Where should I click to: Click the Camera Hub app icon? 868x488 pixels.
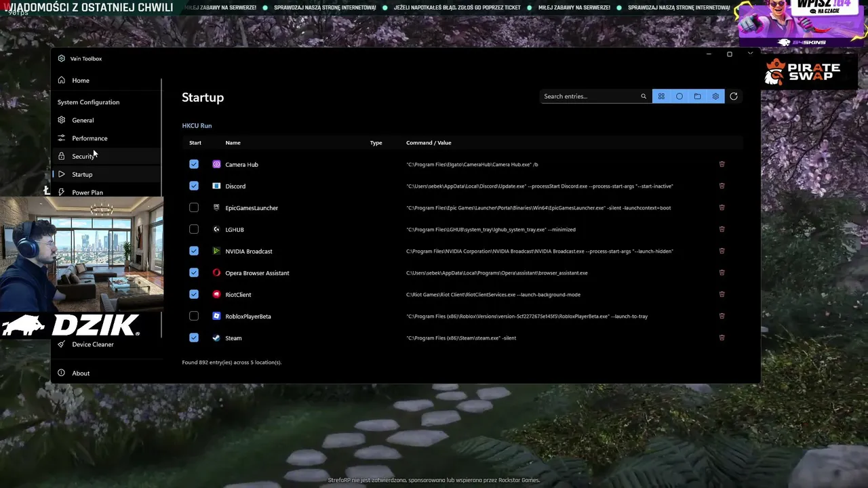(216, 164)
